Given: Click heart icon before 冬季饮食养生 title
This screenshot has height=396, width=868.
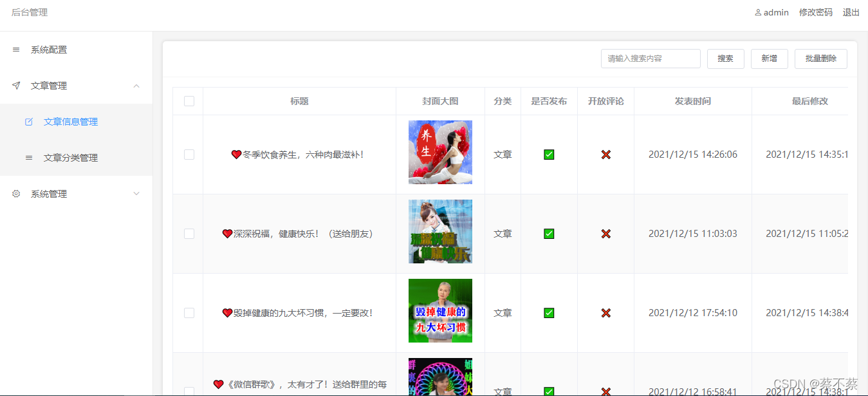Looking at the screenshot, I should tap(236, 155).
